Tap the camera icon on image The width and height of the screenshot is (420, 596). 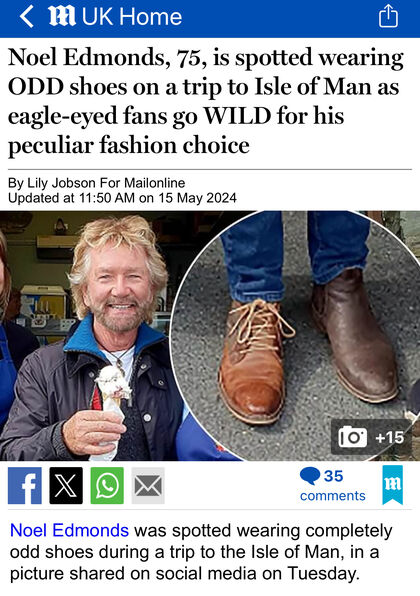tap(352, 437)
